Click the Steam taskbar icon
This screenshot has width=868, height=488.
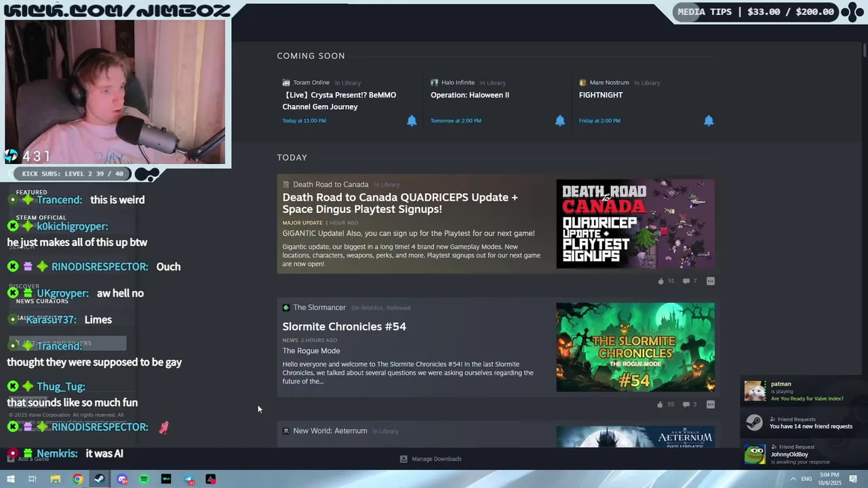[100, 479]
